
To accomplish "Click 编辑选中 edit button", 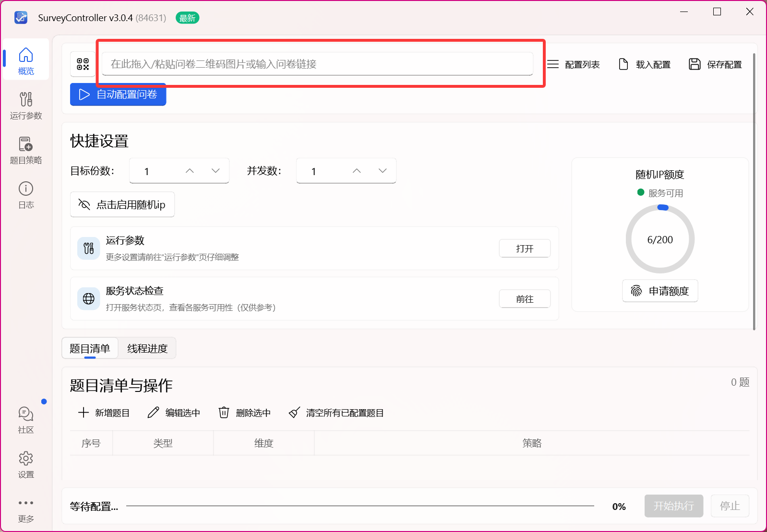I will click(x=174, y=413).
